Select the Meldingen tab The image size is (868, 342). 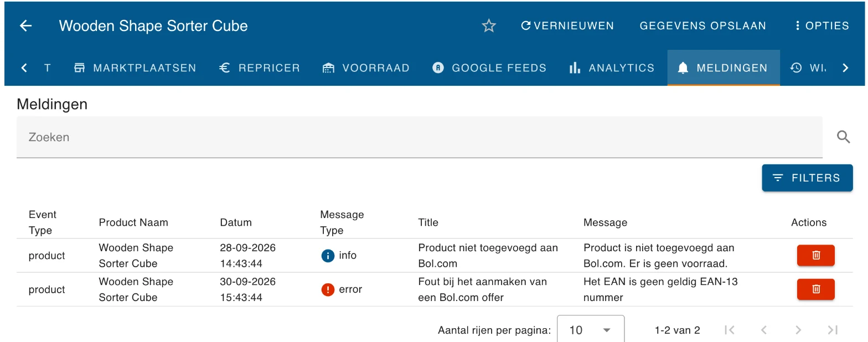click(723, 68)
